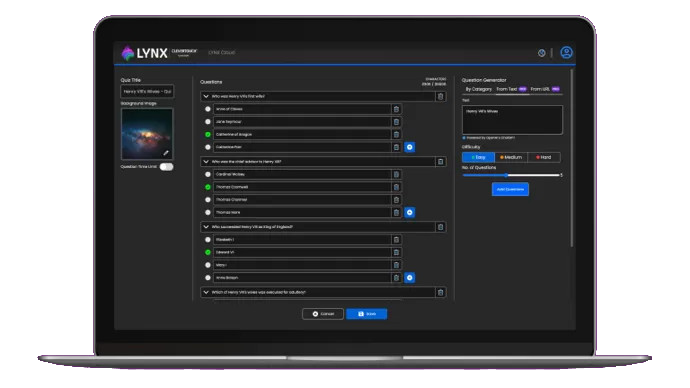The height and width of the screenshot is (388, 690).
Task: Click the LYNX Cloud text in header
Action: (x=221, y=53)
